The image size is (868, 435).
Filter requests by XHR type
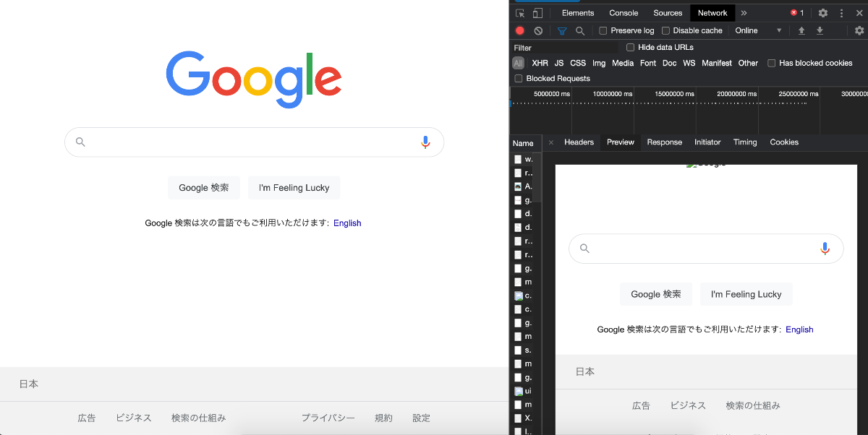pos(540,63)
